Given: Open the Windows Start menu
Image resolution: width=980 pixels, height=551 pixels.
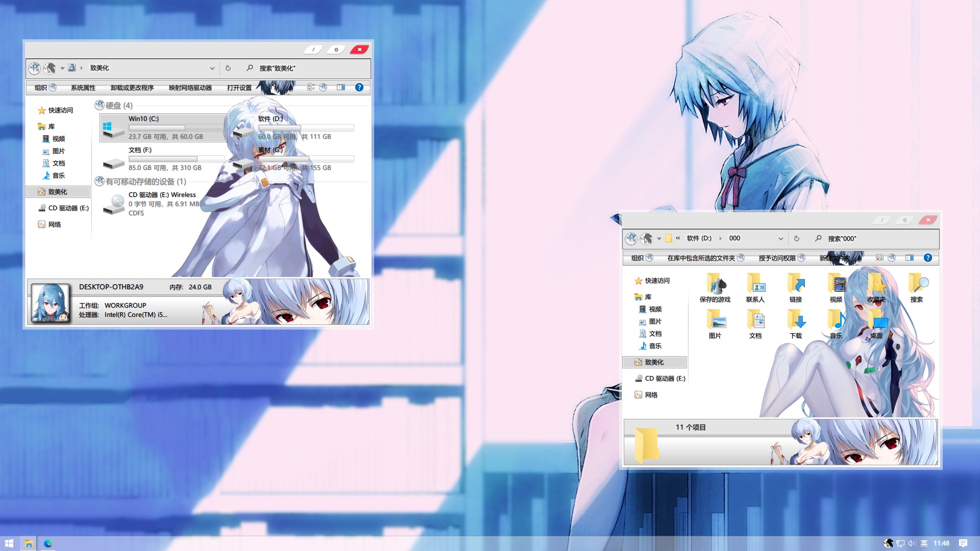Looking at the screenshot, I should pyautogui.click(x=9, y=543).
